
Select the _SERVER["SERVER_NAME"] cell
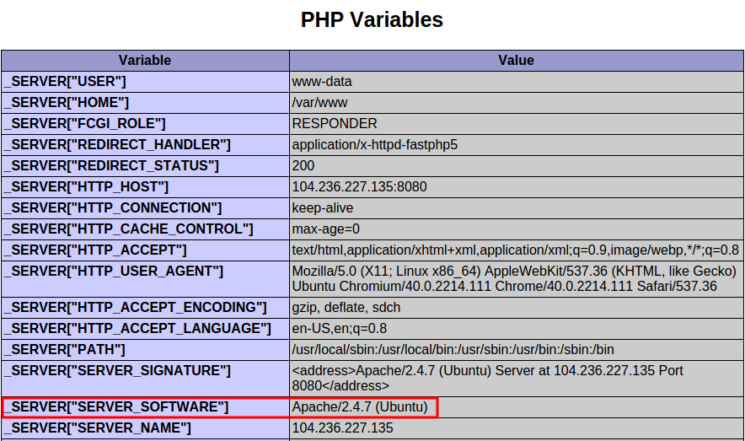145,429
